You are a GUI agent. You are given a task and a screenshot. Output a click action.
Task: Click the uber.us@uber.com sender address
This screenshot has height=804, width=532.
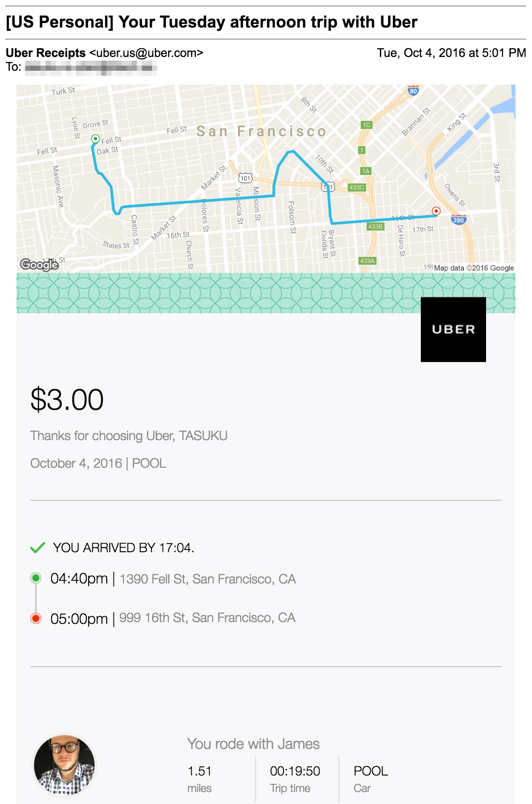click(x=146, y=53)
